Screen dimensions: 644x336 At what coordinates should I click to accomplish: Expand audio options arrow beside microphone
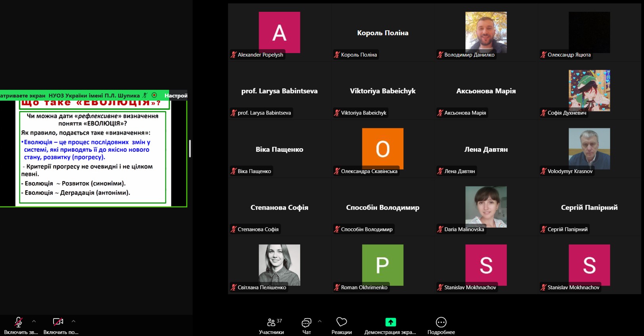pos(34,321)
